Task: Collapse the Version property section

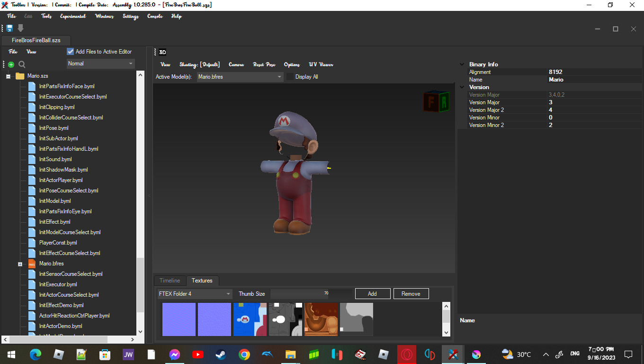Action: tap(462, 87)
